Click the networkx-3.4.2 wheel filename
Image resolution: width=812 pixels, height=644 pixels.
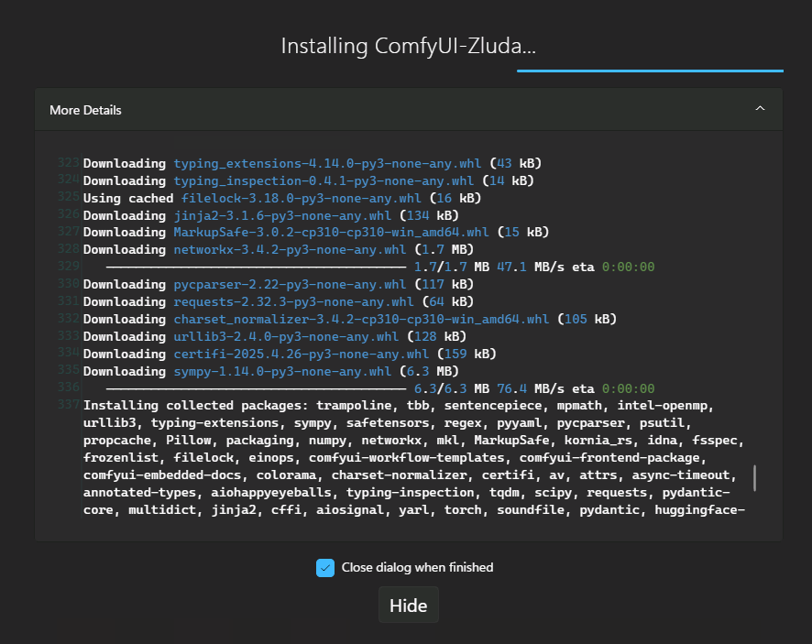point(290,250)
